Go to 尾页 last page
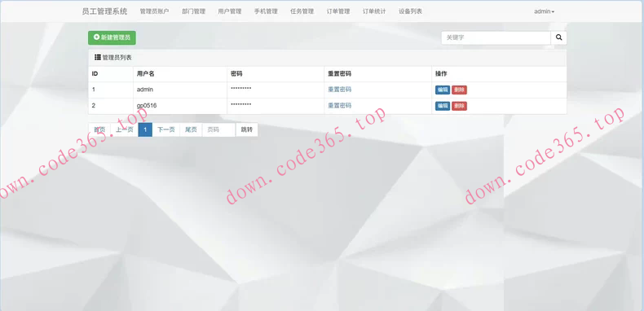The image size is (644, 311). [x=191, y=129]
